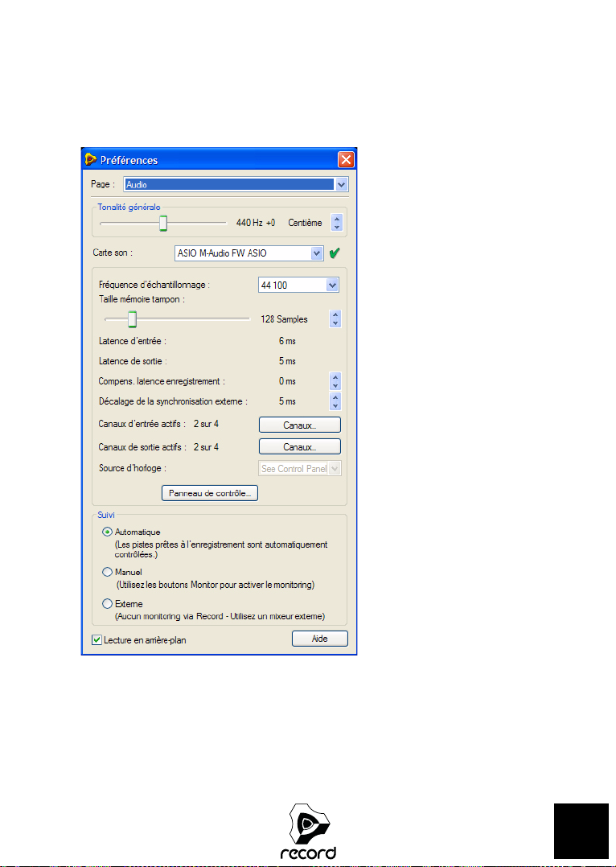Increase the Tonalité générale Centième stepper

click(336, 219)
